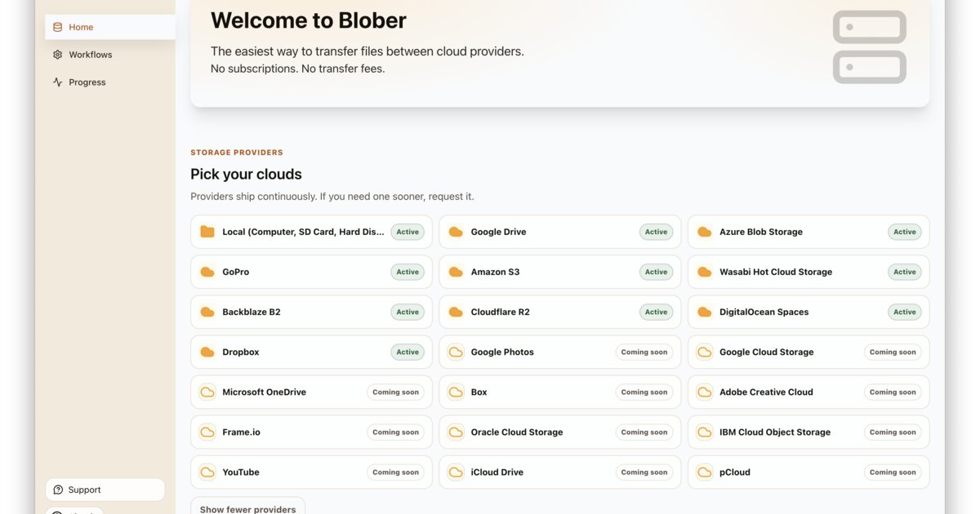Select the Google Drive label text
980x514 pixels.
(x=498, y=232)
